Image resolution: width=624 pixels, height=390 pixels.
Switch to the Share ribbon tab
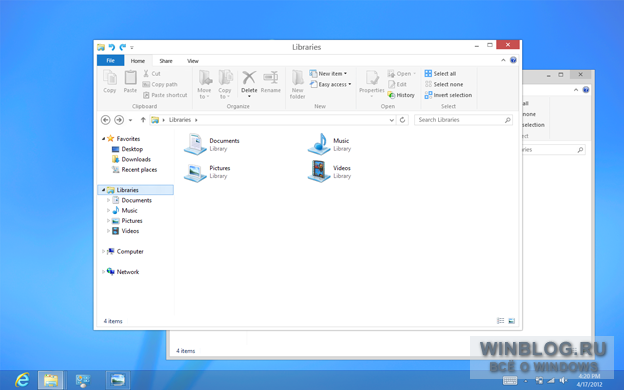(166, 61)
